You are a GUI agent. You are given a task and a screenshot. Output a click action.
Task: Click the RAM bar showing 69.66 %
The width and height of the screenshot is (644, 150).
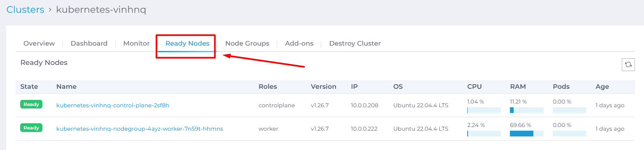point(527,134)
